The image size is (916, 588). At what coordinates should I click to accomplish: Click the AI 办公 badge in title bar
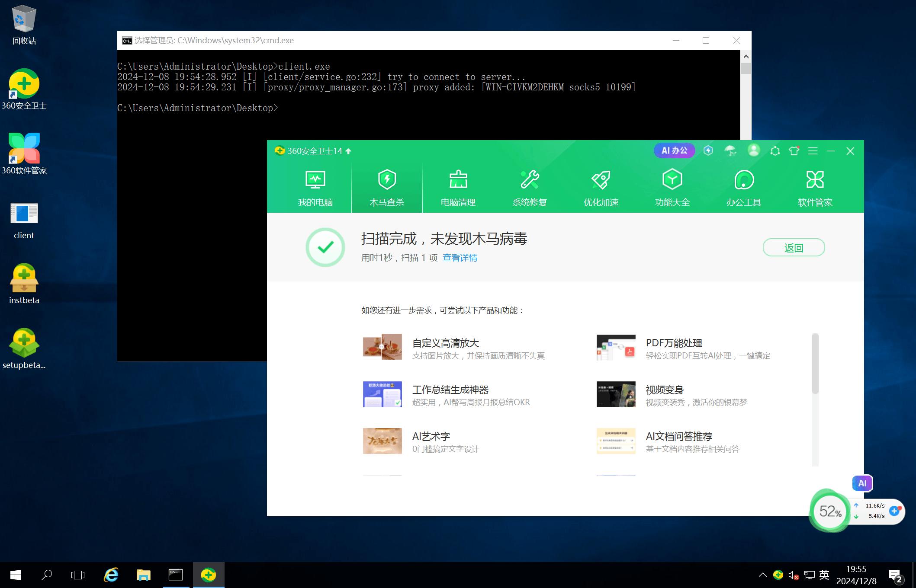[674, 150]
